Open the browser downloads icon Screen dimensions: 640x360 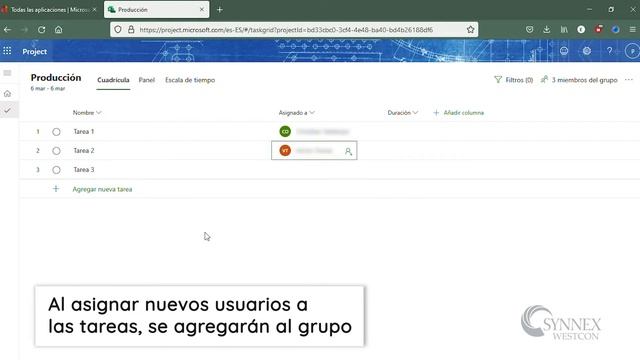point(547,29)
